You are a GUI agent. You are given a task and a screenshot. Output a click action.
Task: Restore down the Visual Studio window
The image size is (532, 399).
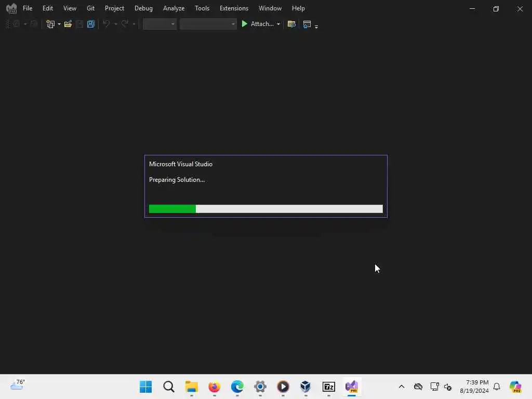(496, 8)
